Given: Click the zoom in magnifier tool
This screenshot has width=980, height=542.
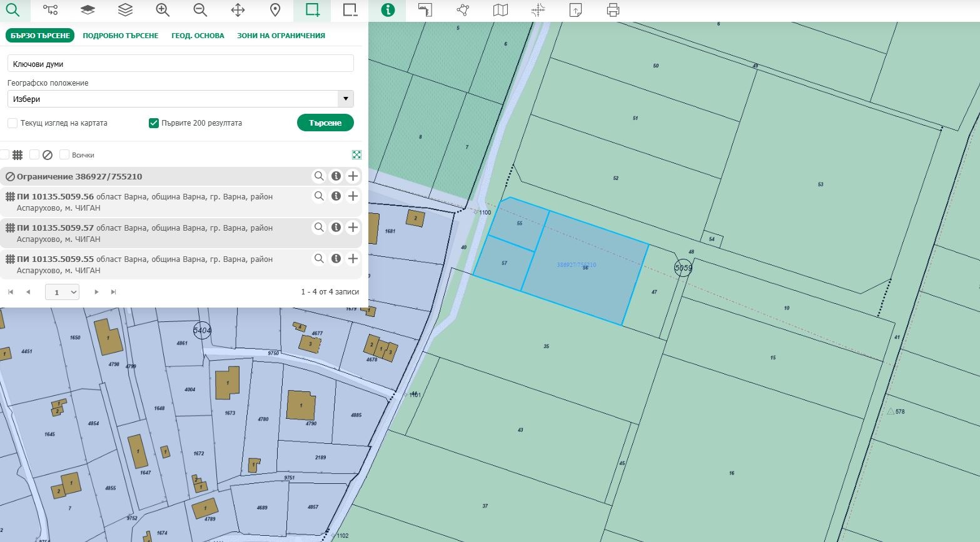Looking at the screenshot, I should [163, 10].
